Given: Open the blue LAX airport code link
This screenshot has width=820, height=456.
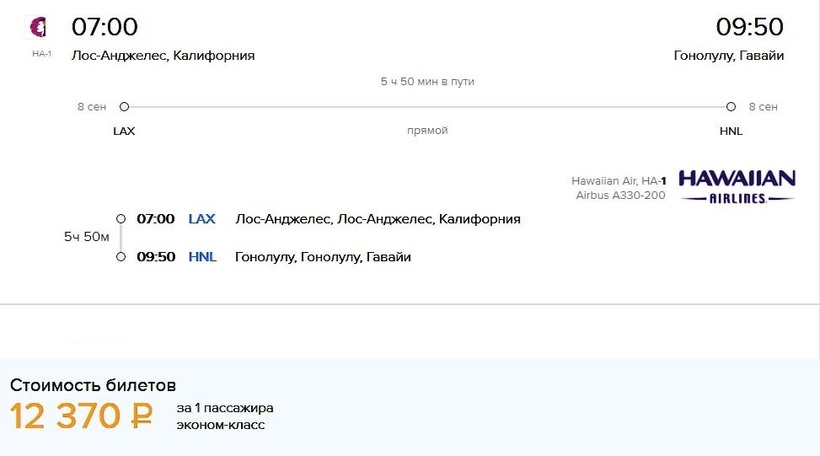Looking at the screenshot, I should pyautogui.click(x=202, y=219).
